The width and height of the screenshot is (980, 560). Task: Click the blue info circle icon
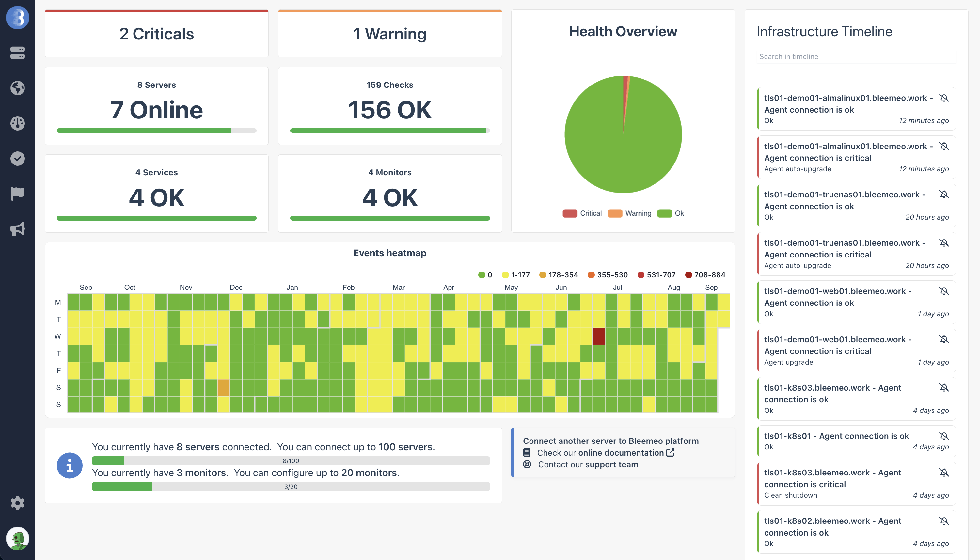point(70,465)
